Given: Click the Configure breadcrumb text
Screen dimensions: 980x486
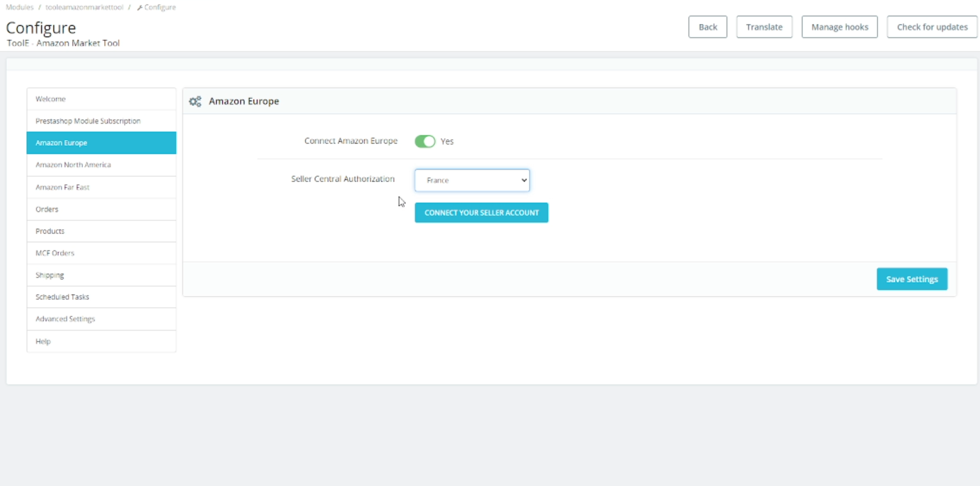Looking at the screenshot, I should (160, 8).
